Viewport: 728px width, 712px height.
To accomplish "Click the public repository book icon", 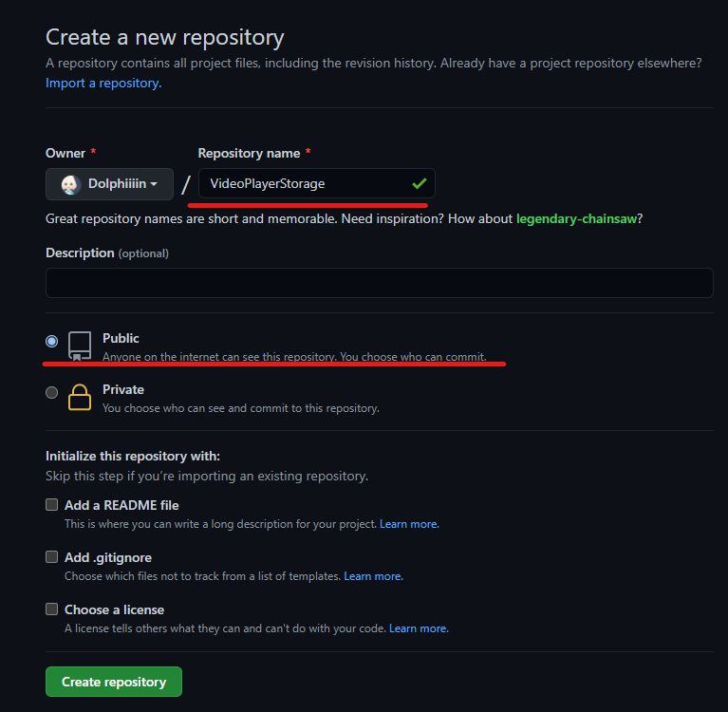I will pos(80,346).
